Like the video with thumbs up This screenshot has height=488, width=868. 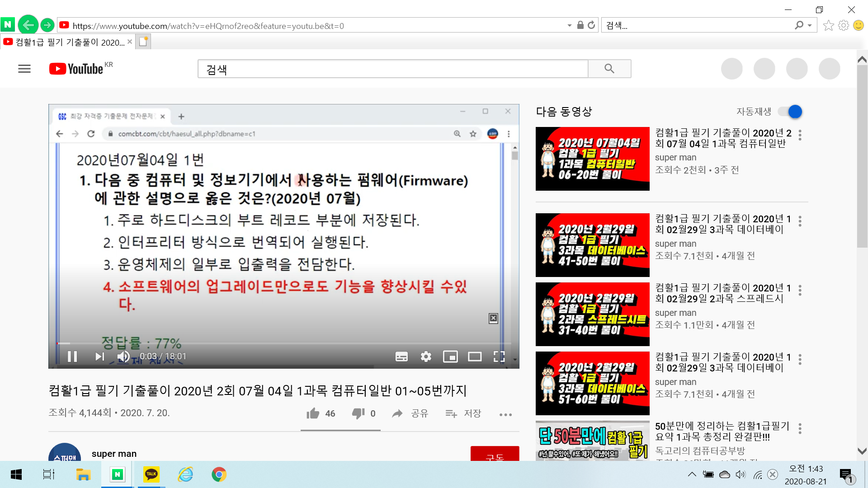(x=313, y=413)
